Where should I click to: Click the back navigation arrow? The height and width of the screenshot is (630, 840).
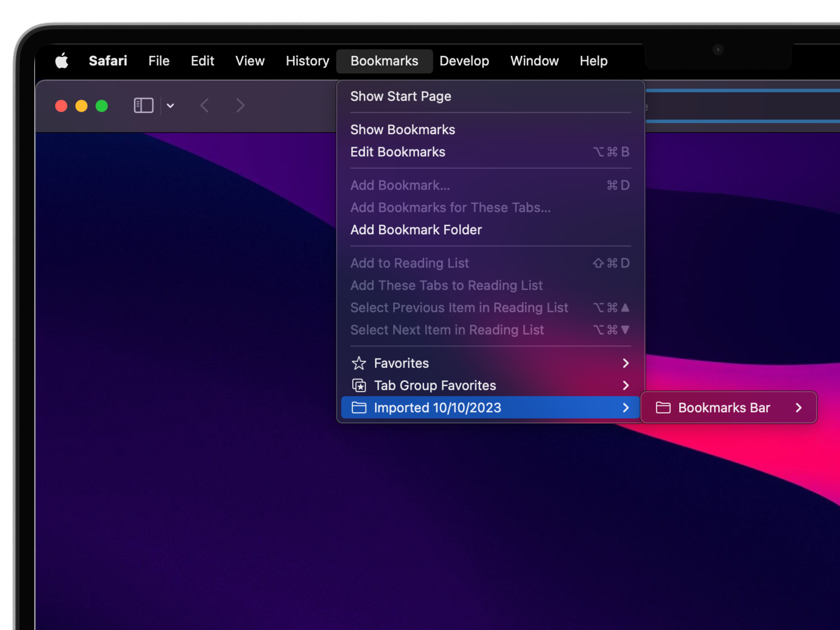pyautogui.click(x=205, y=106)
